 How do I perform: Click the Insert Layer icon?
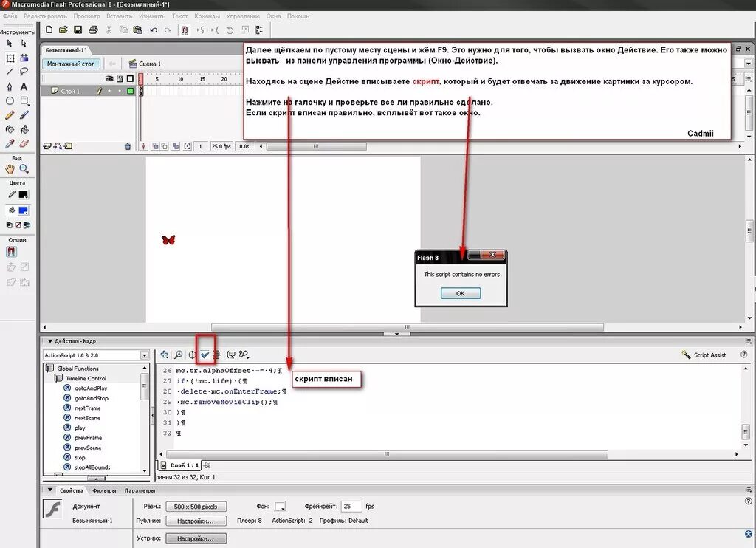pyautogui.click(x=47, y=145)
